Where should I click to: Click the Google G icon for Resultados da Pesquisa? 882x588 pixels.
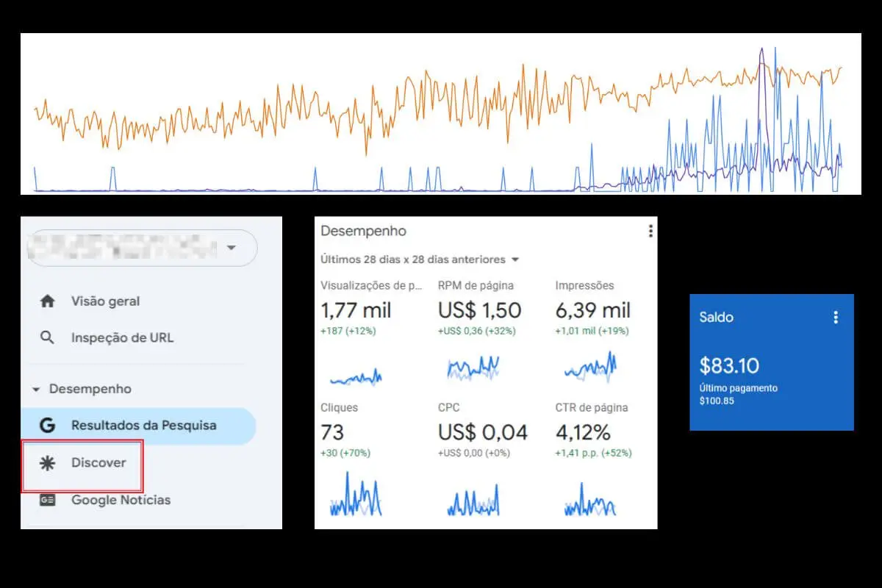point(48,426)
